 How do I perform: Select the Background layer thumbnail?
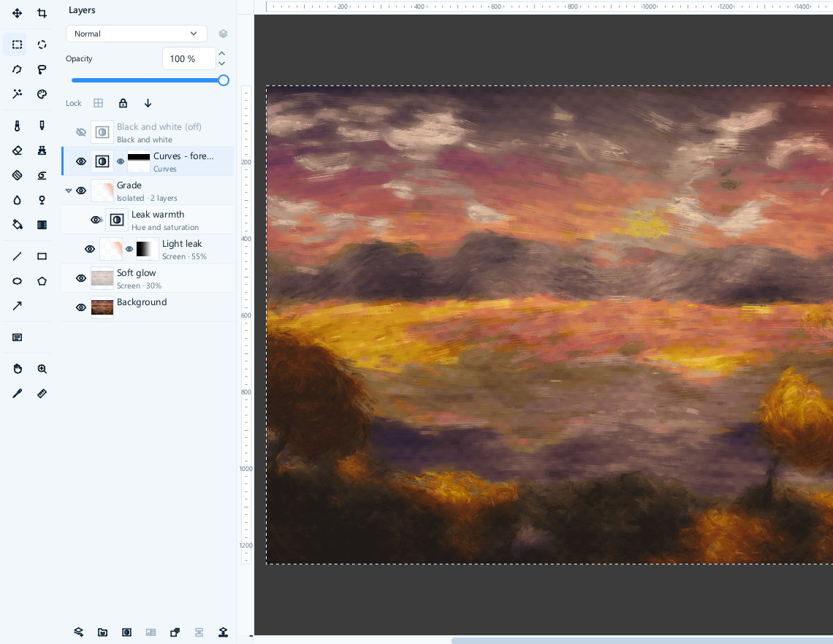102,307
